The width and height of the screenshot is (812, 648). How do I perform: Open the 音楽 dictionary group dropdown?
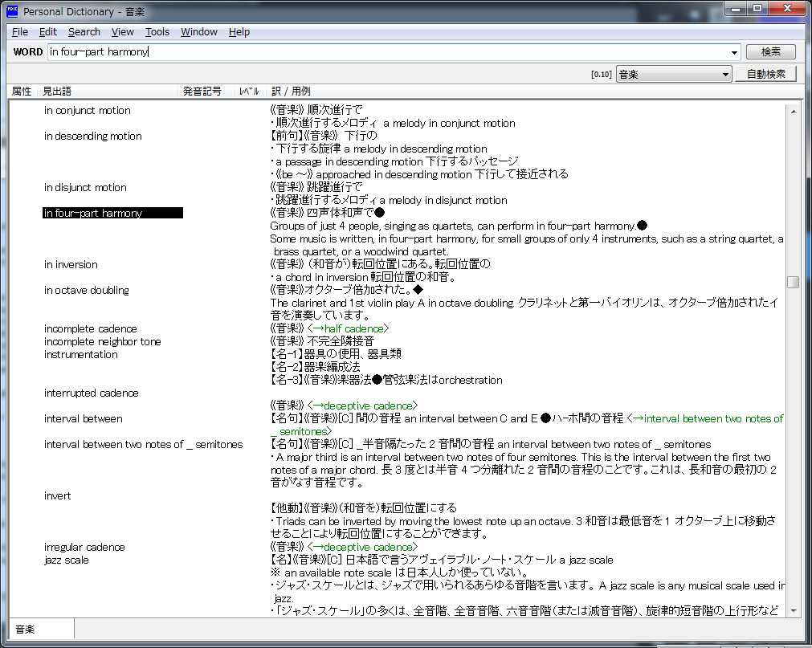click(674, 75)
